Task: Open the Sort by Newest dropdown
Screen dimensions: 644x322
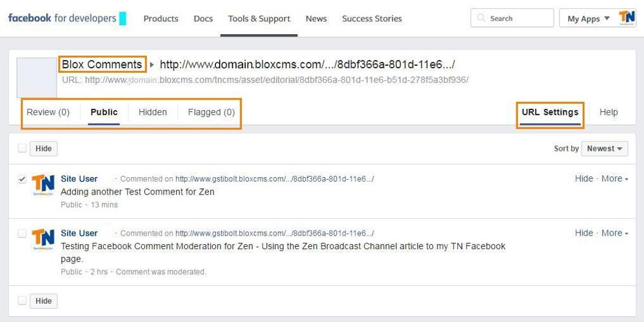Action: [x=604, y=149]
